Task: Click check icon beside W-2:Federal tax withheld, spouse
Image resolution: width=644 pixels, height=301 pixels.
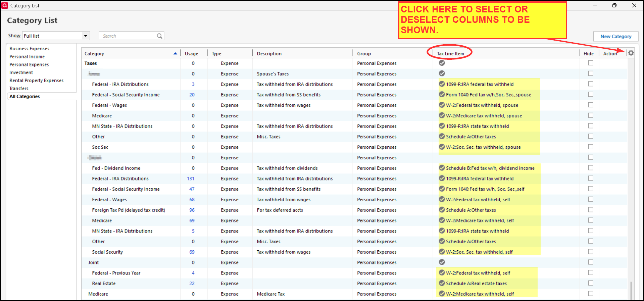Action: 442,105
